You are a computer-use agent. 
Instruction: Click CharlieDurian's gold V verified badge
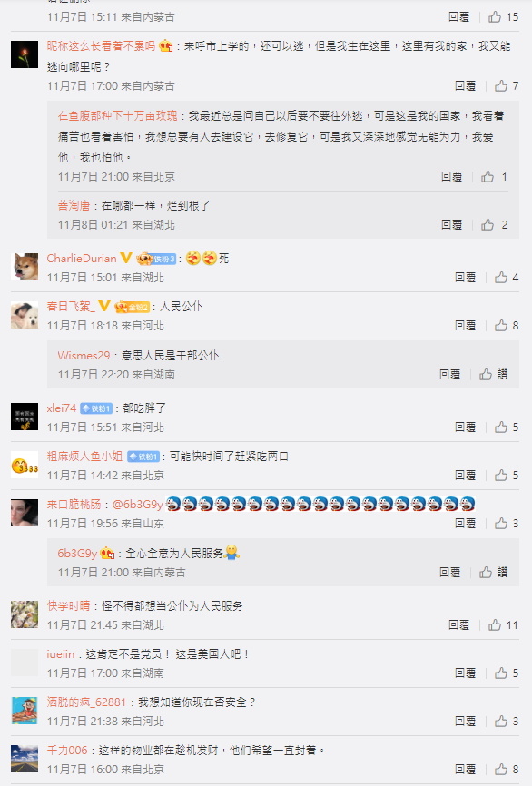click(126, 258)
